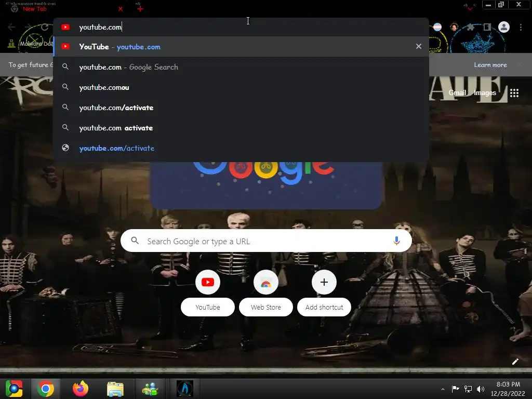Click the browser back arrow
This screenshot has width=532, height=399.
11,27
